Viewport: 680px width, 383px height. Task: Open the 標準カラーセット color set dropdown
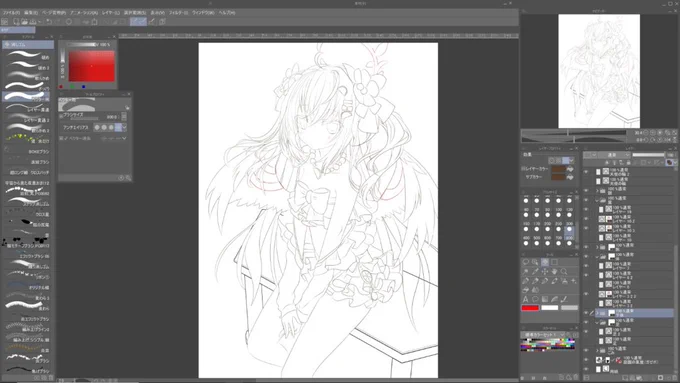(x=545, y=334)
